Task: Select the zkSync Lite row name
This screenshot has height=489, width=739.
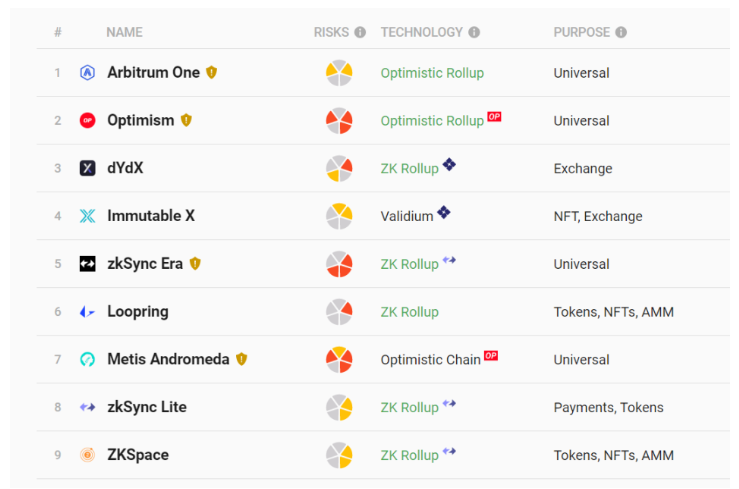Action: [x=147, y=407]
